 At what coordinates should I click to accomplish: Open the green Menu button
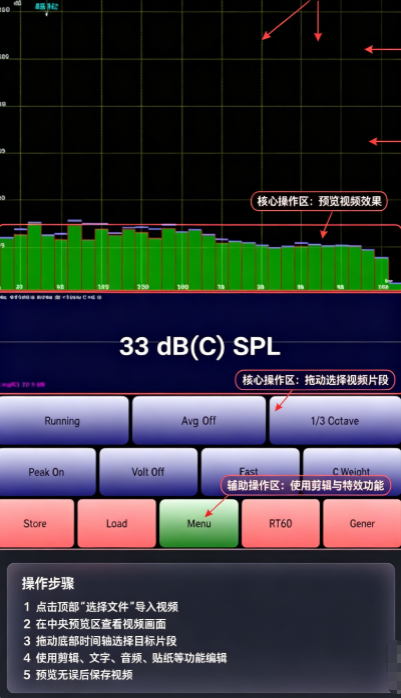199,523
